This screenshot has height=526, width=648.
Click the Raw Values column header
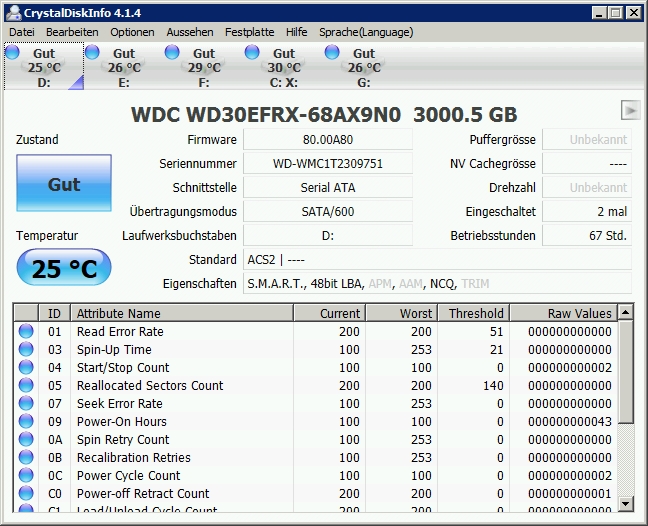pos(564,313)
